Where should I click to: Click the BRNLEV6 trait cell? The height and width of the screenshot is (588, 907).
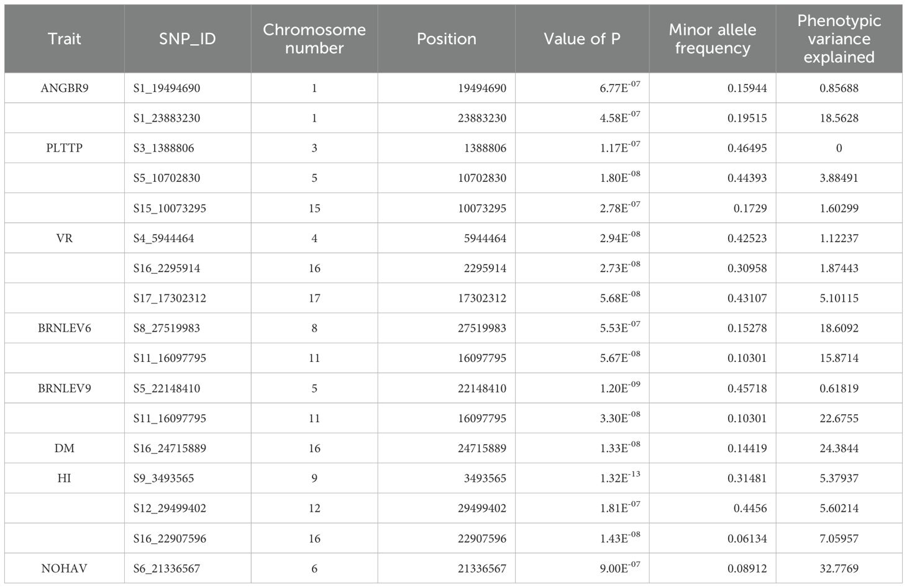click(x=65, y=328)
